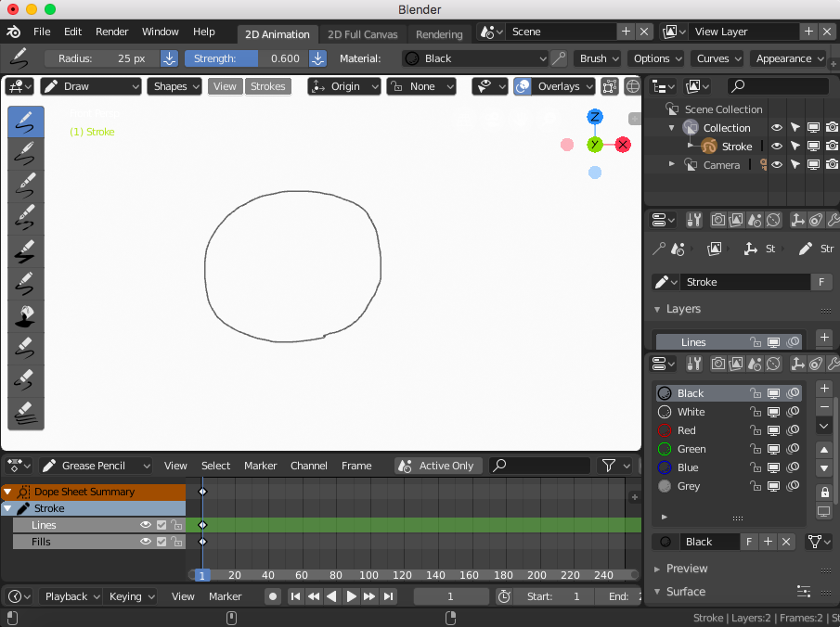The height and width of the screenshot is (627, 840).
Task: Open the Brush settings popover
Action: point(598,58)
